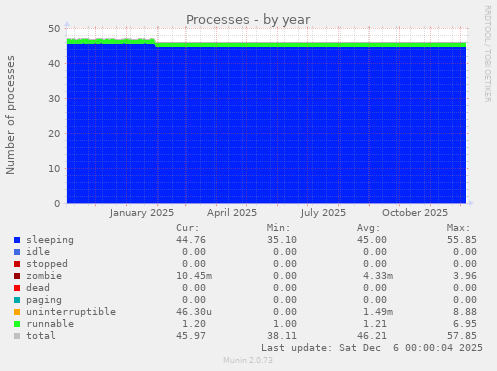Click the 'Avg:' column header
Screen dimensions: 497x371
(x=368, y=228)
